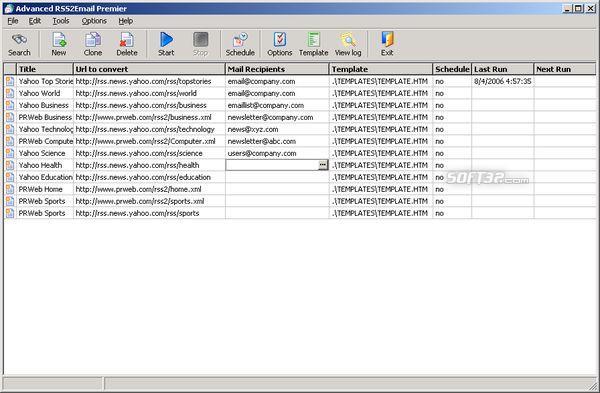This screenshot has width=600, height=393.
Task: Select the feed icon for Yahoo Education
Action: (10, 177)
